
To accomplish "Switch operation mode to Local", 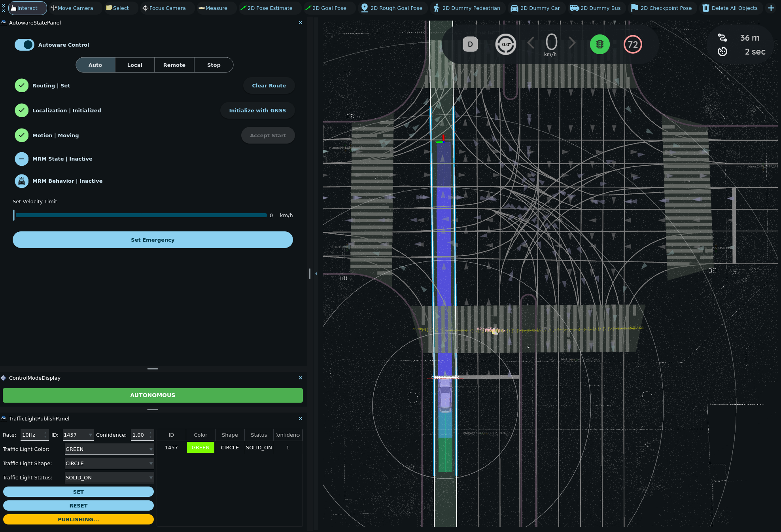I will click(134, 65).
